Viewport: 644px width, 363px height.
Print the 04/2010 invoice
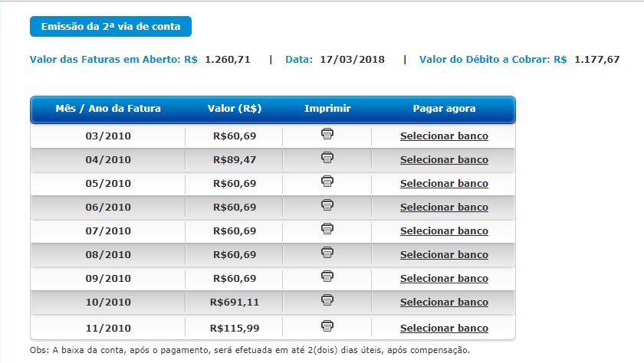click(327, 158)
